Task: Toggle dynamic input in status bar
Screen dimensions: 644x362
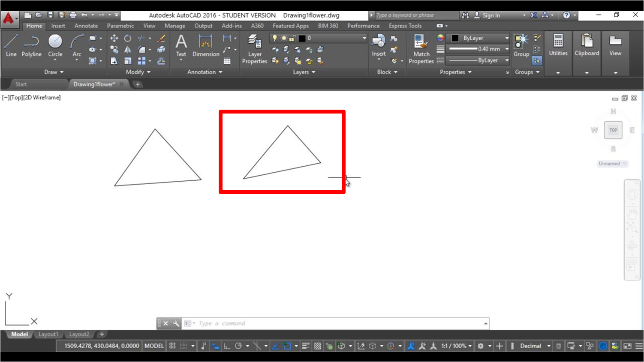Action: 215,346
